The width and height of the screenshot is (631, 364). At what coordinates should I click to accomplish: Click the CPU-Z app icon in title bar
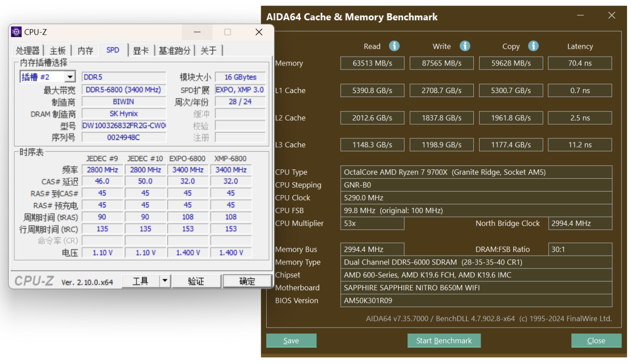click(x=16, y=32)
